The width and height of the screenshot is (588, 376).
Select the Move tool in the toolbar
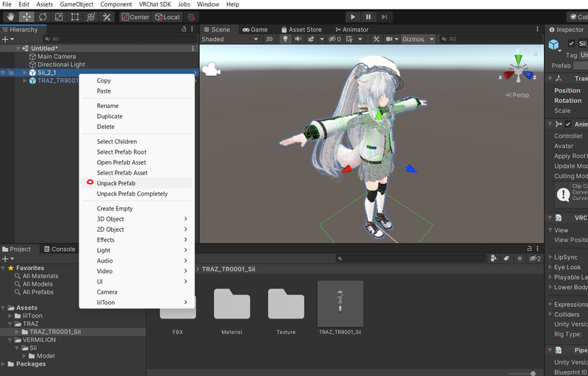[26, 17]
